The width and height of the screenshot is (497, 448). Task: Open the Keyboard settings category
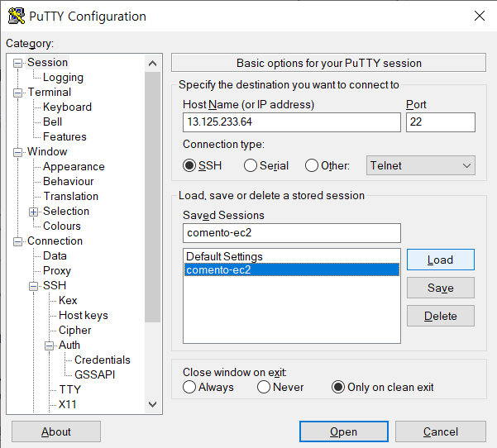67,107
